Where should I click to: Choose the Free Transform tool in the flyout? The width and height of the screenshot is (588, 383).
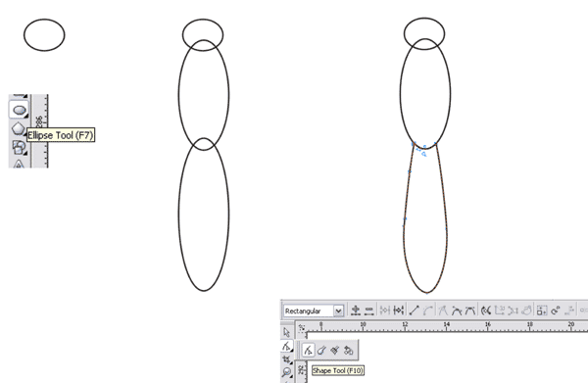(x=348, y=351)
